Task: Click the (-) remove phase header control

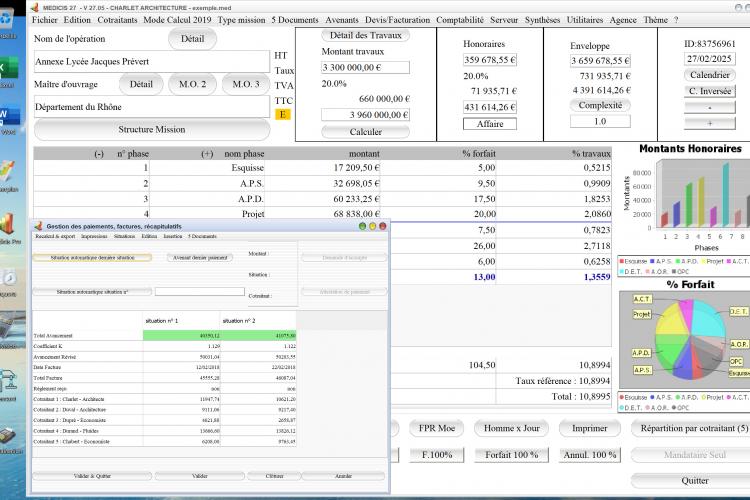Action: coord(99,154)
